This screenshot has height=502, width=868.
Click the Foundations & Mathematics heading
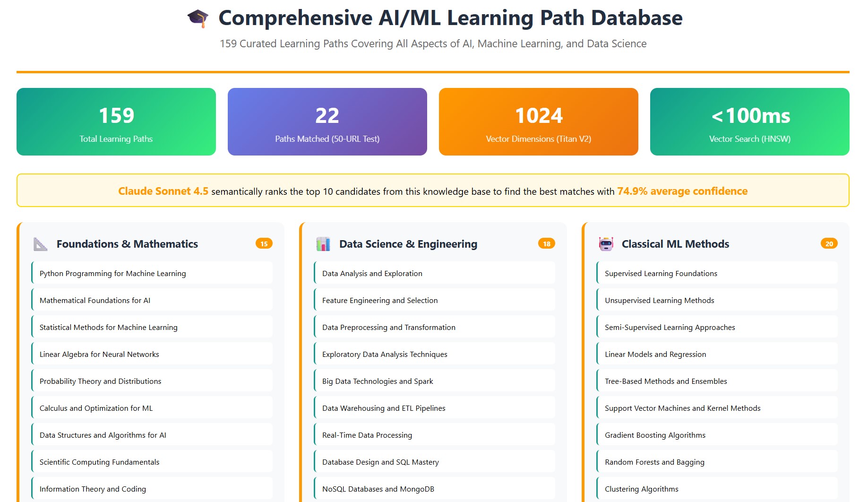(x=127, y=244)
